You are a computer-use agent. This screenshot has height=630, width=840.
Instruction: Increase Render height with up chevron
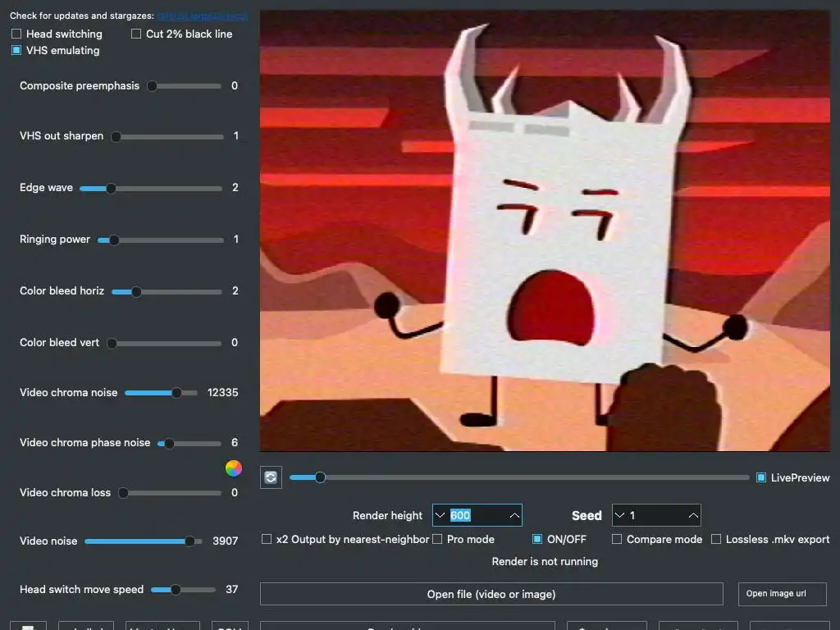pyautogui.click(x=514, y=515)
